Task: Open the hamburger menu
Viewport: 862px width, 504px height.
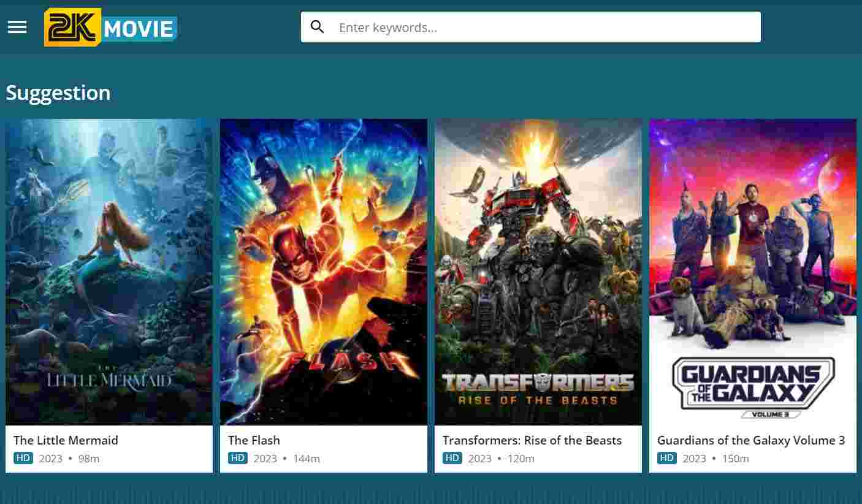Action: [17, 27]
